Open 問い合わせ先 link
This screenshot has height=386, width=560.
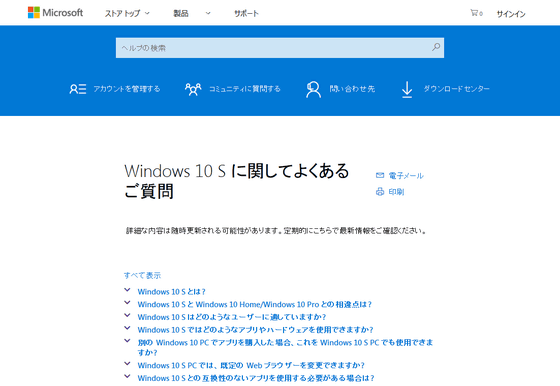pos(352,89)
